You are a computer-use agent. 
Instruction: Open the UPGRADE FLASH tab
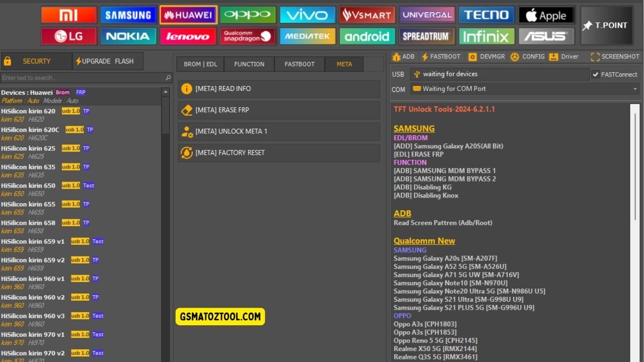pyautogui.click(x=107, y=60)
